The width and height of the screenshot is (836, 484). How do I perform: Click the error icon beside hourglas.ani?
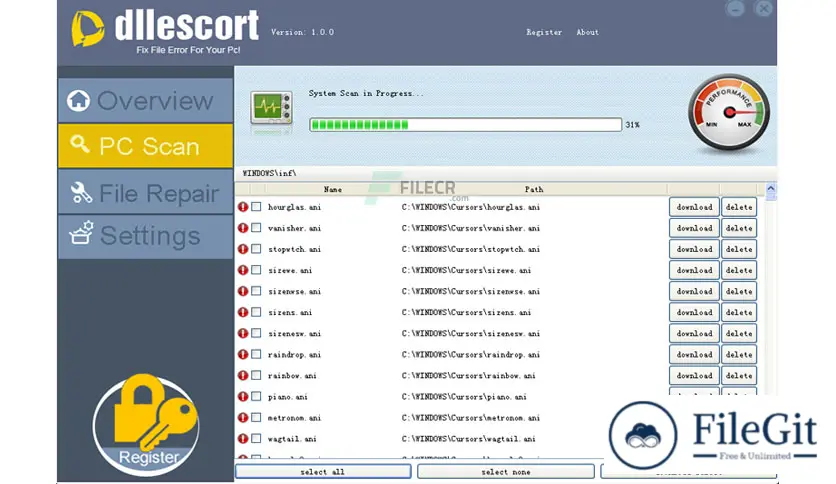pos(243,207)
